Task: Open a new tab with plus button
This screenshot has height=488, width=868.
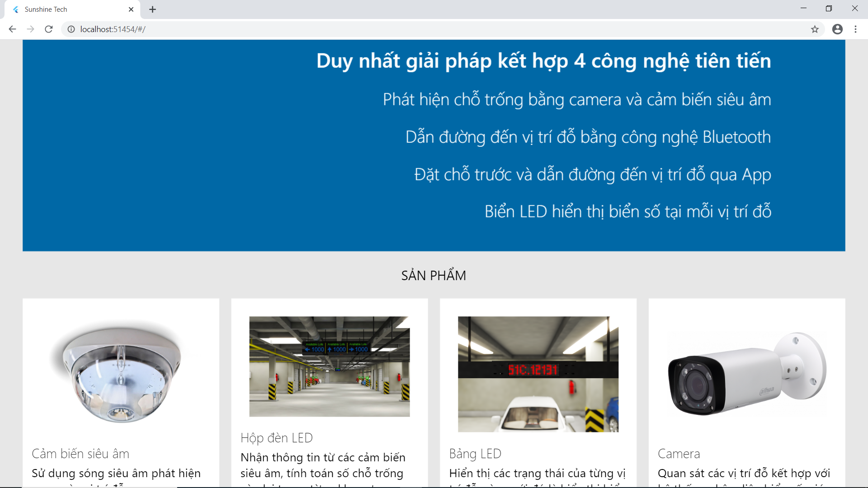Action: [x=153, y=9]
